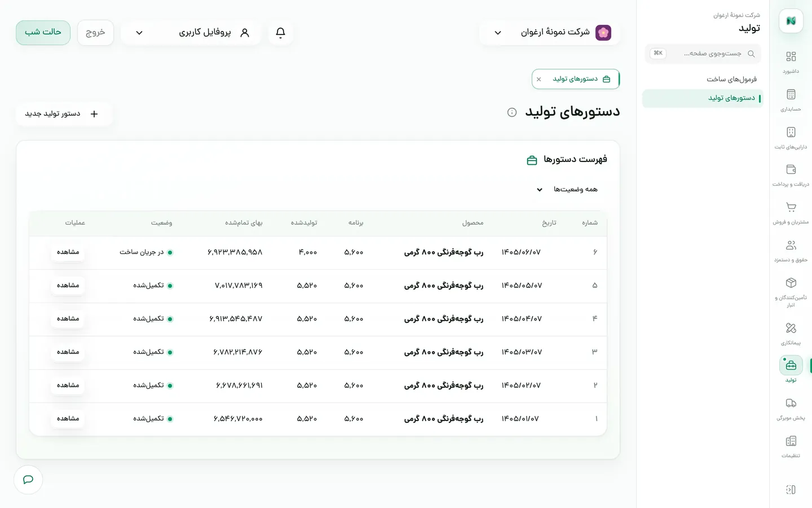Click the plus icon of دستور تولید جدید
The image size is (812, 508).
pyautogui.click(x=94, y=114)
